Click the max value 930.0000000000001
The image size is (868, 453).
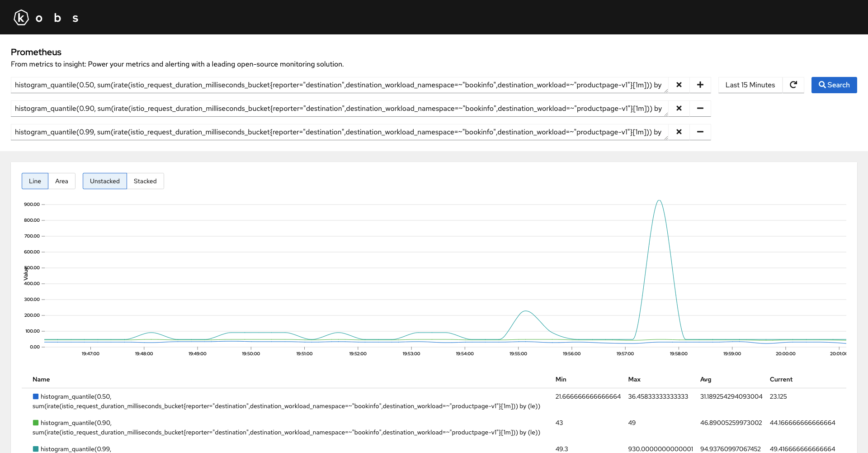(660, 449)
